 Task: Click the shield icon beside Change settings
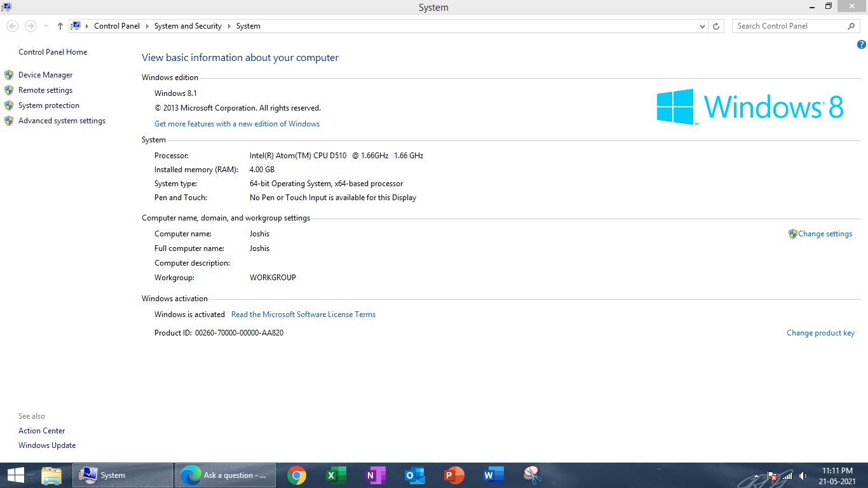click(x=792, y=233)
